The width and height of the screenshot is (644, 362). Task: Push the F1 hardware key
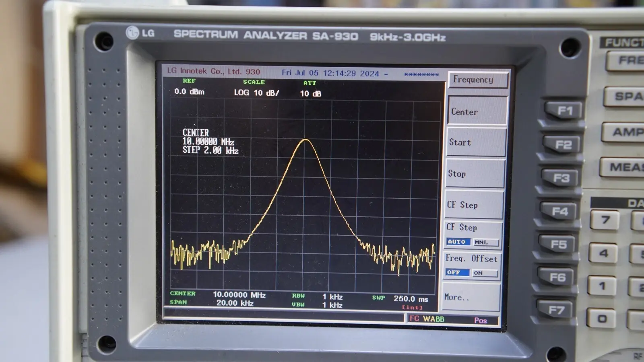[565, 111]
